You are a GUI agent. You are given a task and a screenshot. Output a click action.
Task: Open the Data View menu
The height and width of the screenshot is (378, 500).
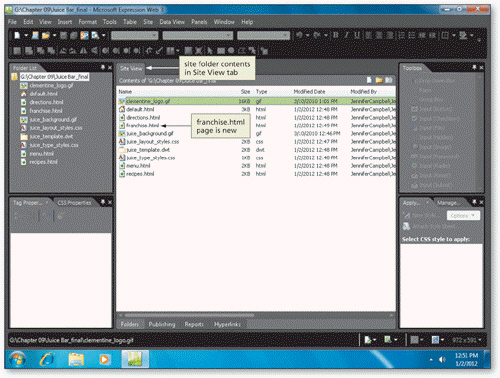(x=172, y=22)
